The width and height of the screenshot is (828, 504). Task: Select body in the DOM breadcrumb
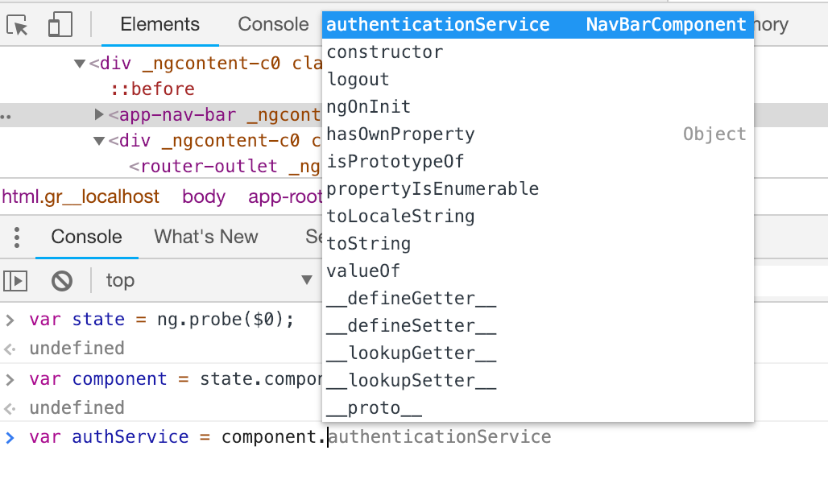coord(204,196)
